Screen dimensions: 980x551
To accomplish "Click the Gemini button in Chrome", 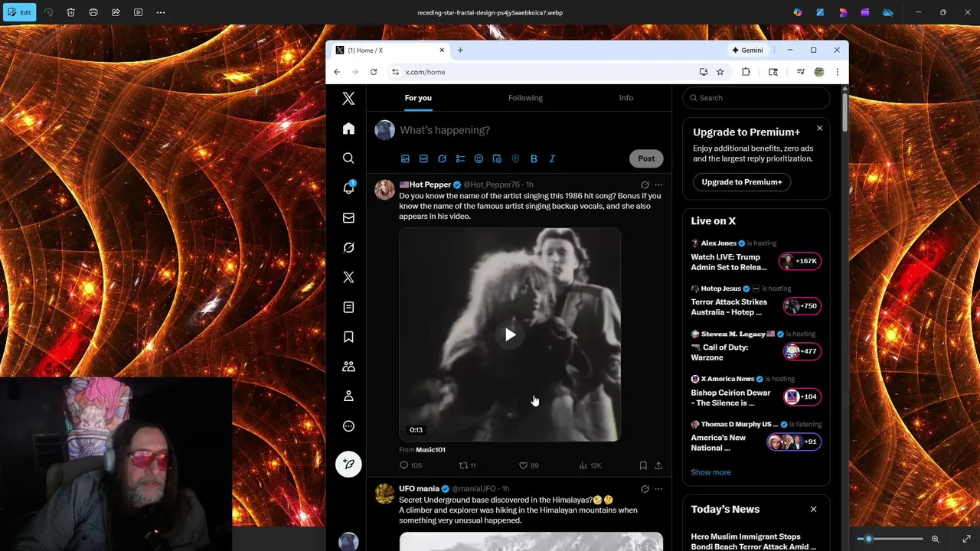I will click(747, 50).
